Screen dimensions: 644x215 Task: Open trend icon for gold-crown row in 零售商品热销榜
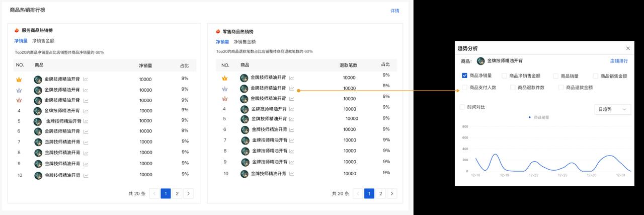(292, 78)
